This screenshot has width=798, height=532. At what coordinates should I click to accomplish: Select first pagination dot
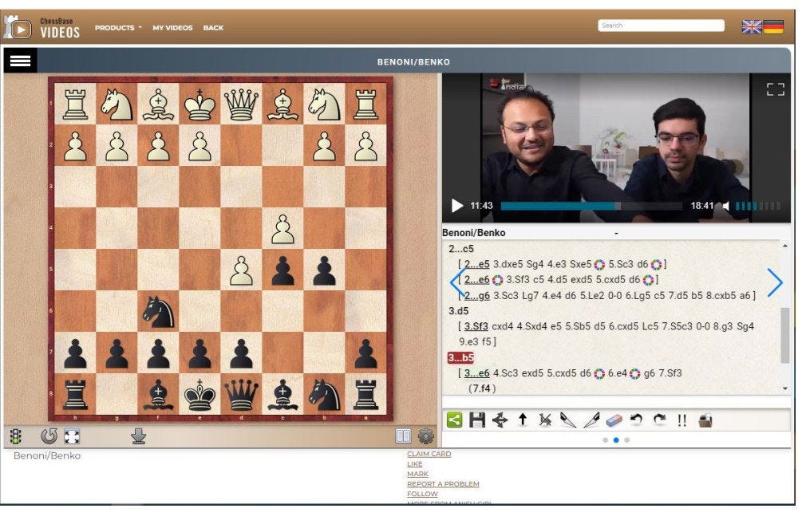(605, 440)
